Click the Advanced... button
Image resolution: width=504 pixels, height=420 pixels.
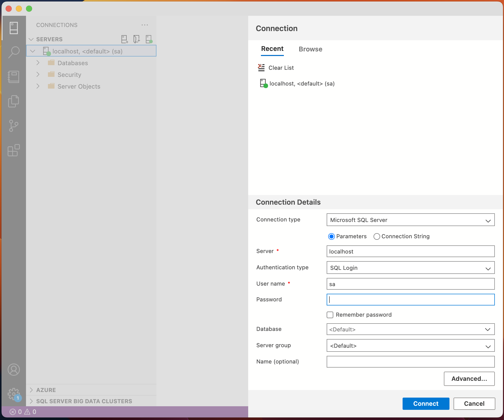tap(469, 379)
